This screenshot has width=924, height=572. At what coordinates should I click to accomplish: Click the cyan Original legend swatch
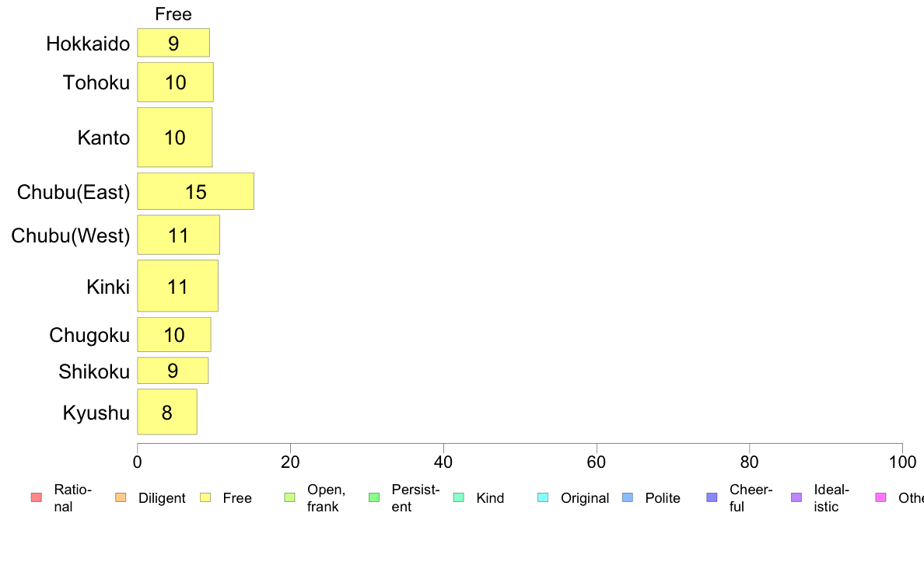click(x=544, y=497)
